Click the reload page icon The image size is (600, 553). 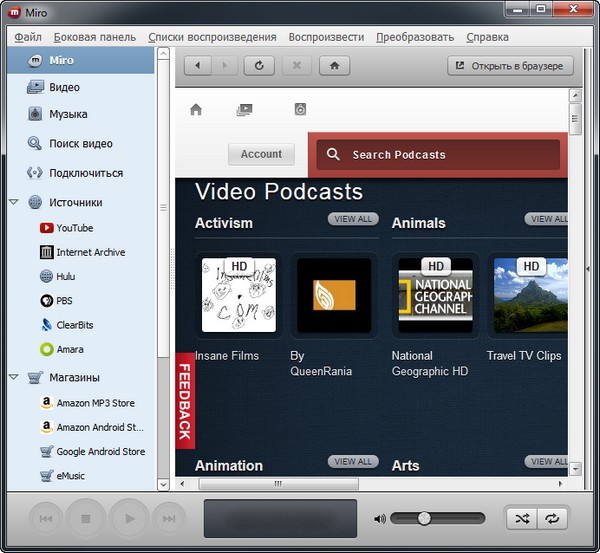259,66
